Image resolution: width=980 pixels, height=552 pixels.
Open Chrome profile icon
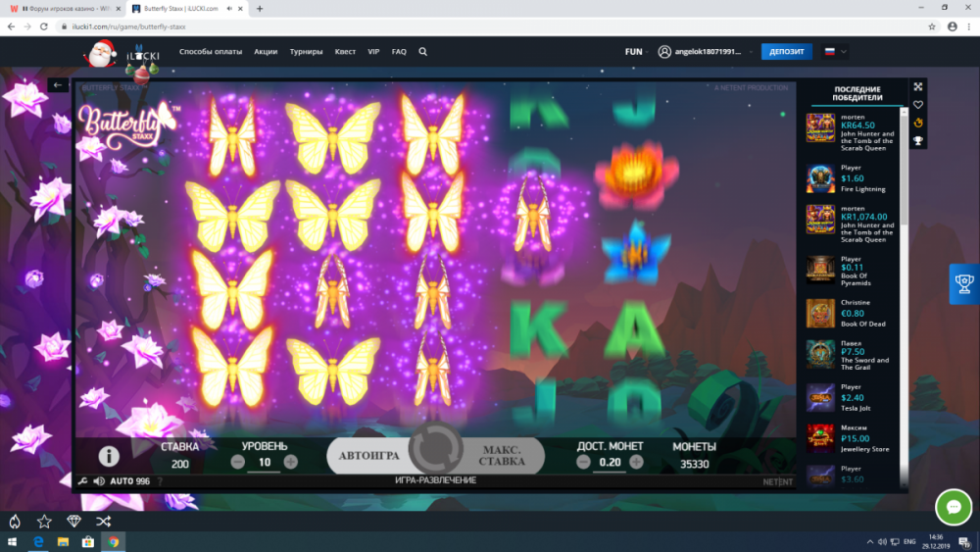coord(952,26)
